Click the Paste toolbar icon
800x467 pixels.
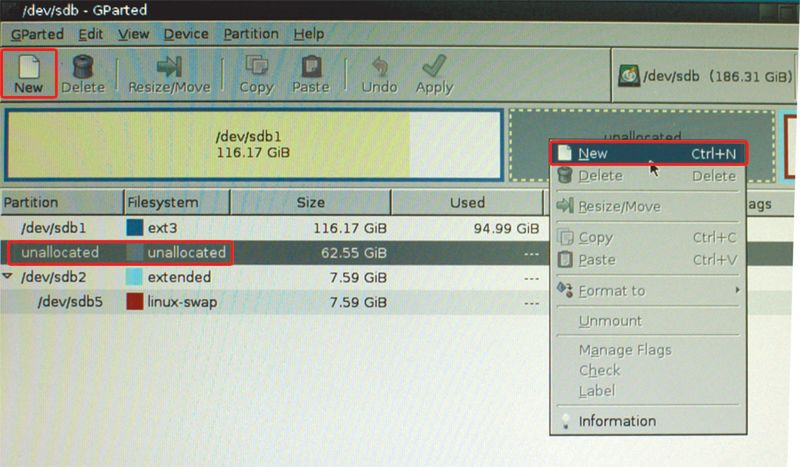click(x=311, y=67)
